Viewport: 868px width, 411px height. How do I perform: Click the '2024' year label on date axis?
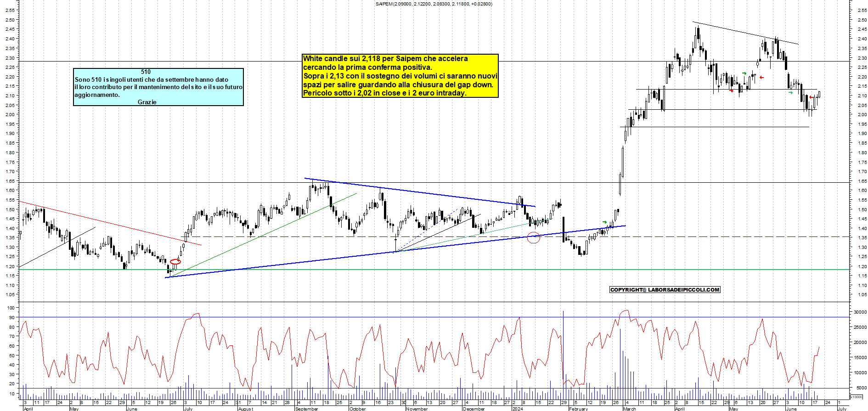(x=518, y=409)
